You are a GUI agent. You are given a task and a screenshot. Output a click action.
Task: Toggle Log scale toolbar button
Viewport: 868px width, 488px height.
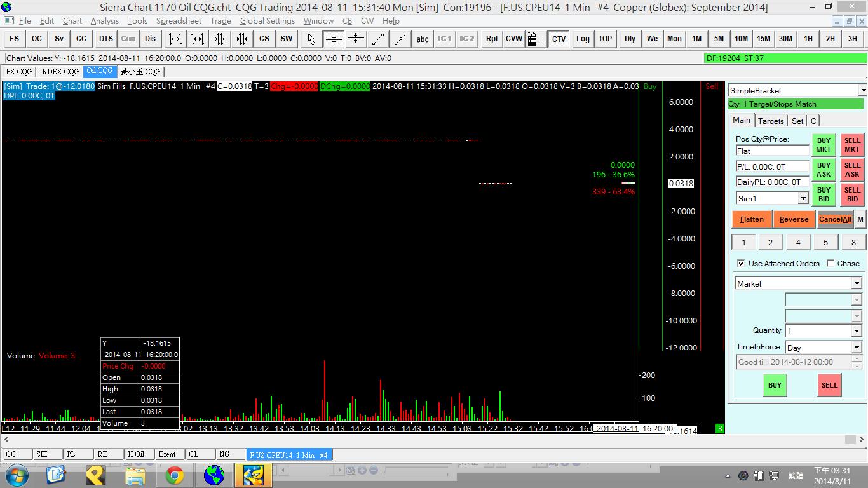[x=583, y=39]
